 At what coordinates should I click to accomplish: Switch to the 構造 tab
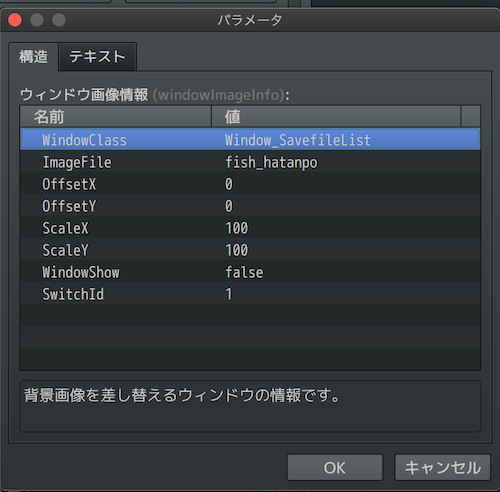[x=33, y=56]
